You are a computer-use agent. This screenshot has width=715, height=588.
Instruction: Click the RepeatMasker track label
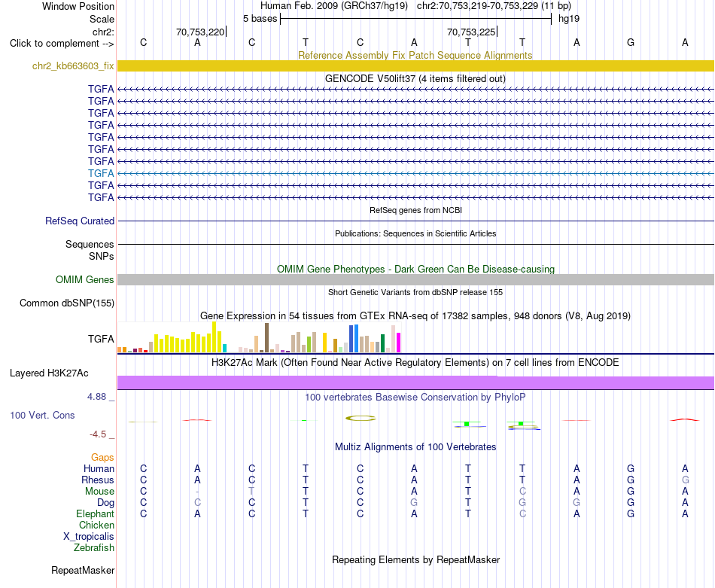pyautogui.click(x=83, y=570)
